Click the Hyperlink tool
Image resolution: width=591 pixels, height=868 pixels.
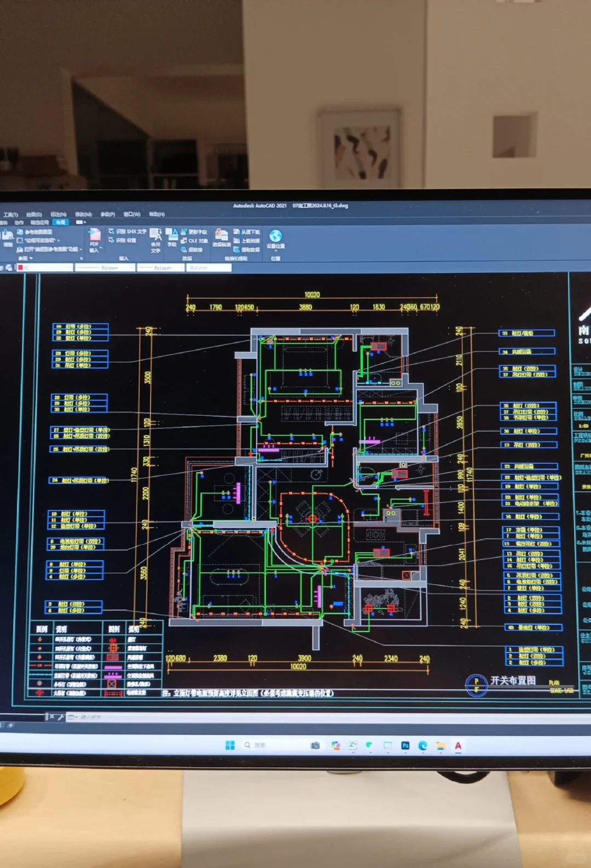tap(192, 249)
